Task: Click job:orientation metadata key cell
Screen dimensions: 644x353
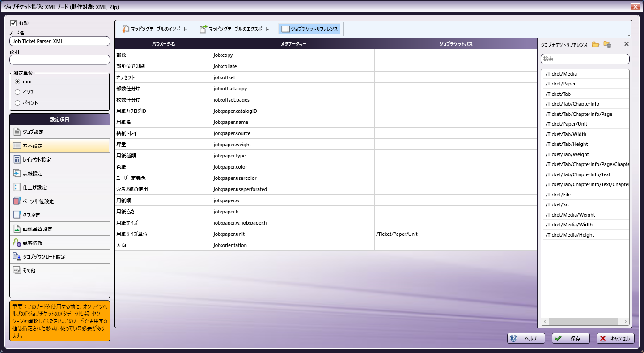Action: tap(293, 245)
